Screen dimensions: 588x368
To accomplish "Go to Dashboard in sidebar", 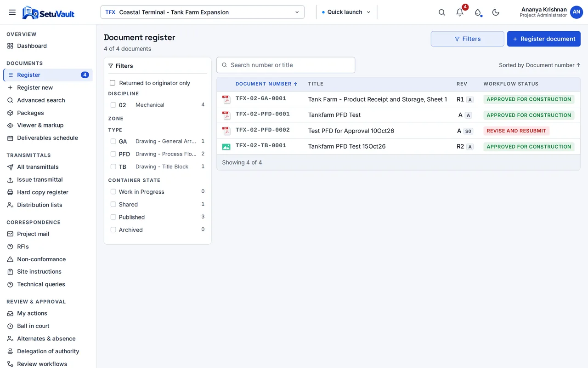I will click(x=48, y=46).
